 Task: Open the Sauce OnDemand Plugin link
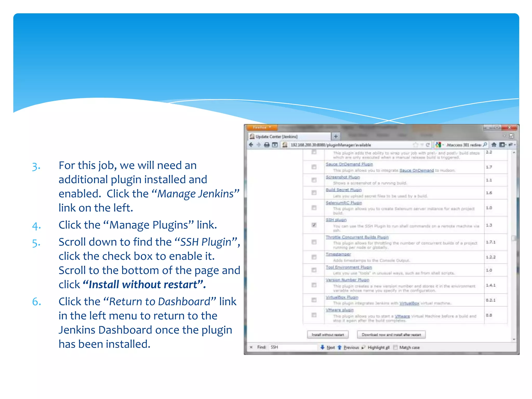point(349,164)
